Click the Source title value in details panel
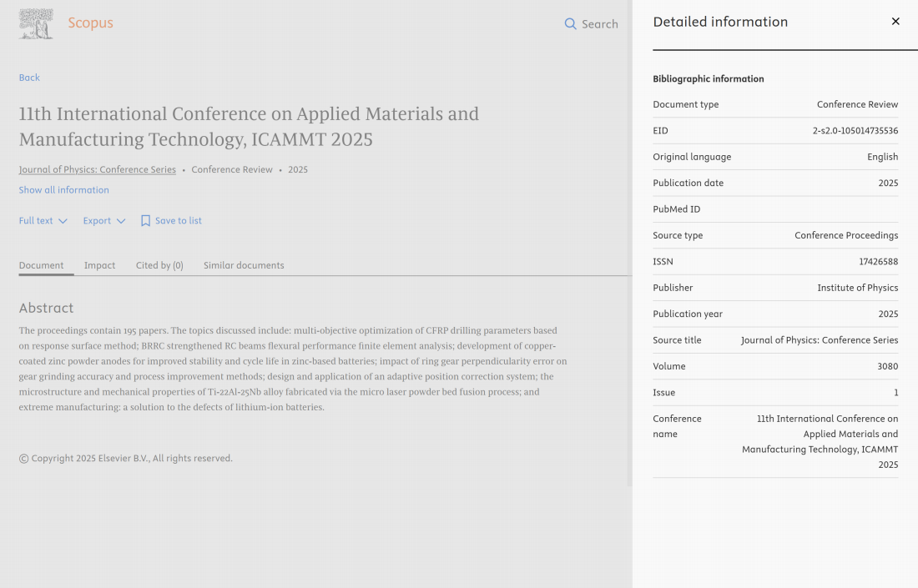The width and height of the screenshot is (918, 588). pos(819,340)
